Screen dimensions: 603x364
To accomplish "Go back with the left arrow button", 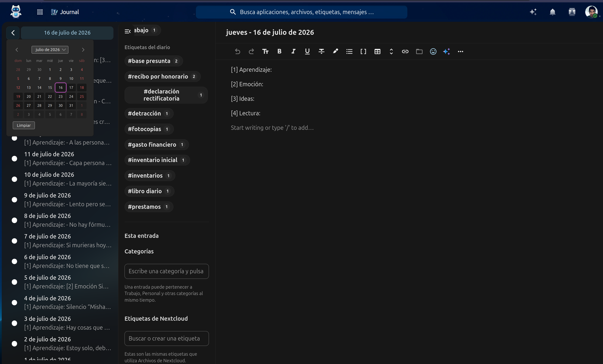I will click(x=13, y=33).
